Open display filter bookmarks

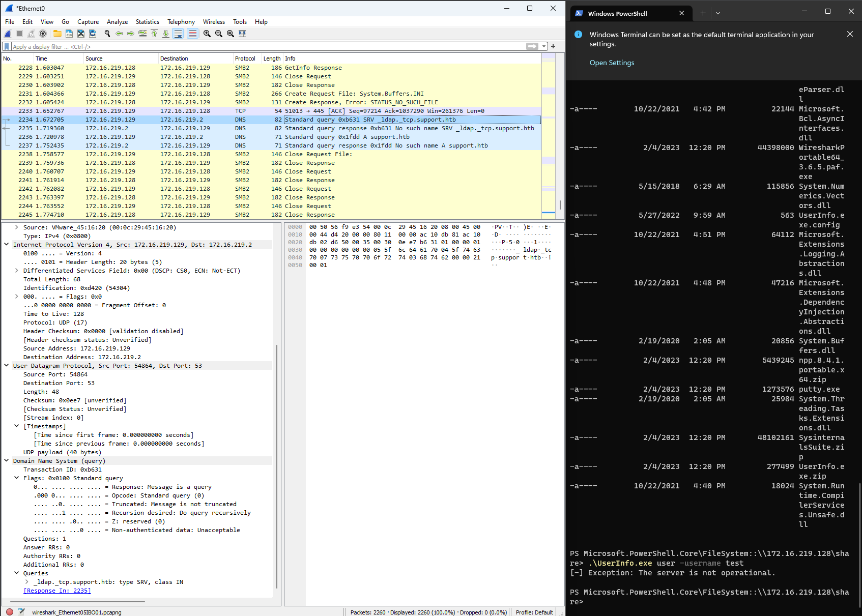point(7,46)
